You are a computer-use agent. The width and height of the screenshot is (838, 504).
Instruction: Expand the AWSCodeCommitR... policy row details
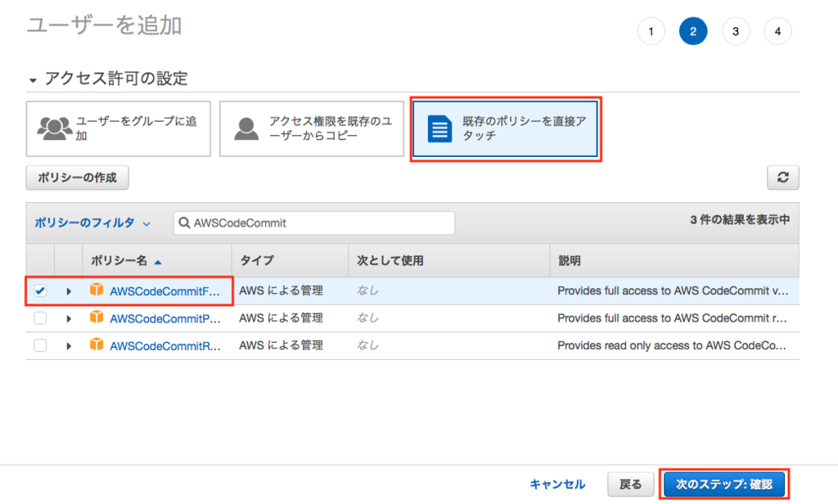coord(69,346)
